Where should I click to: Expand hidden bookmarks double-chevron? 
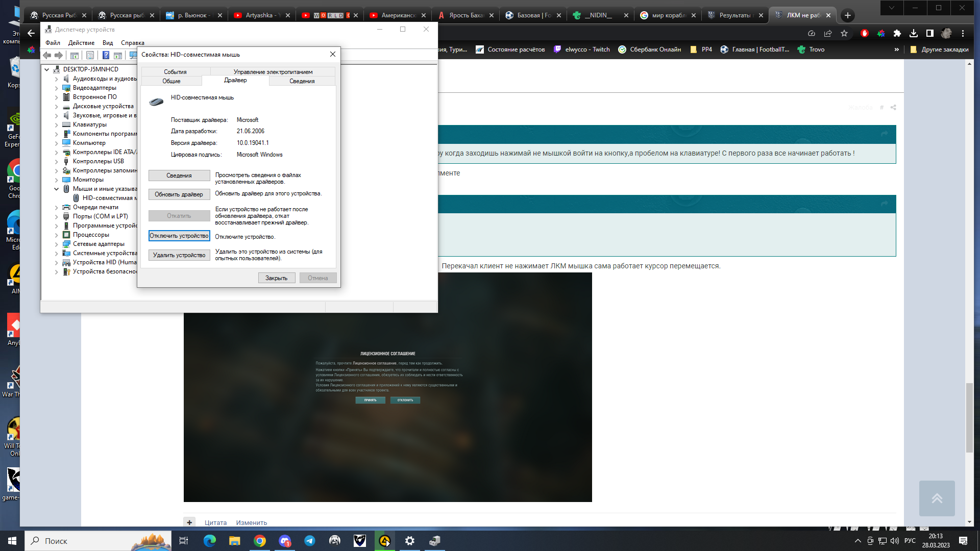897,49
